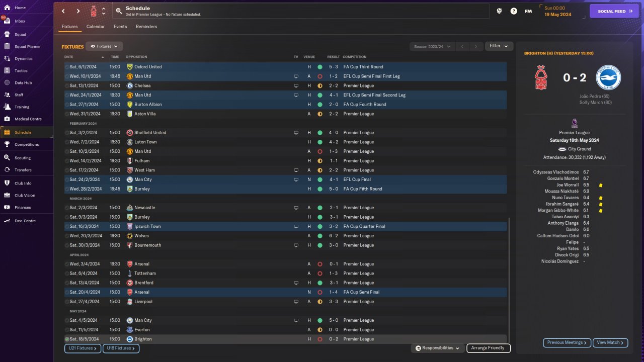Open the Squad Planner
This screenshot has width=644, height=362.
click(28, 47)
